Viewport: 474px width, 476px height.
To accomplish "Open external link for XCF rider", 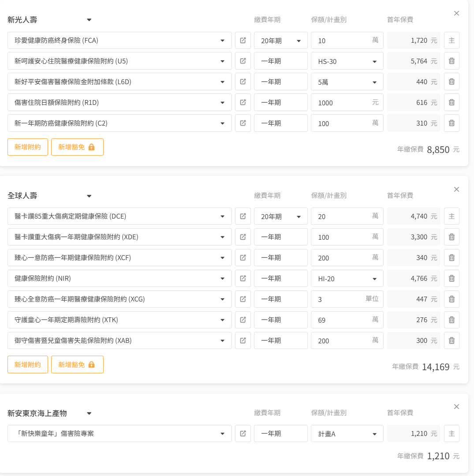I will (243, 257).
